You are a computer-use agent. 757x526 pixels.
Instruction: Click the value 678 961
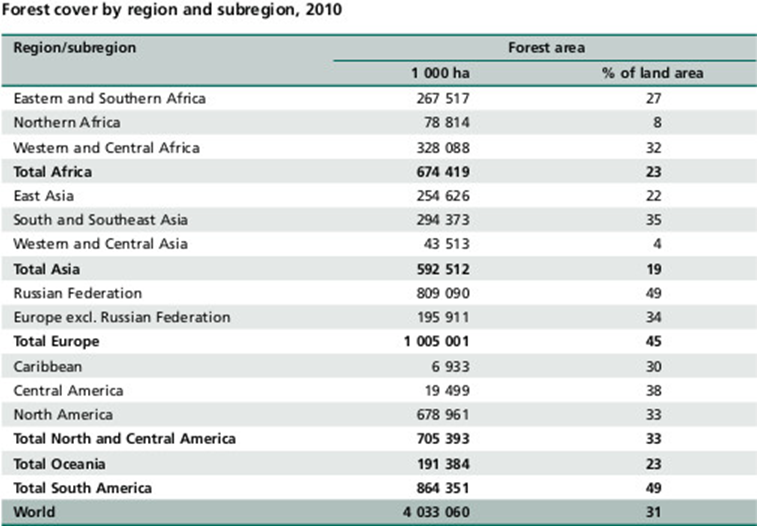(443, 415)
